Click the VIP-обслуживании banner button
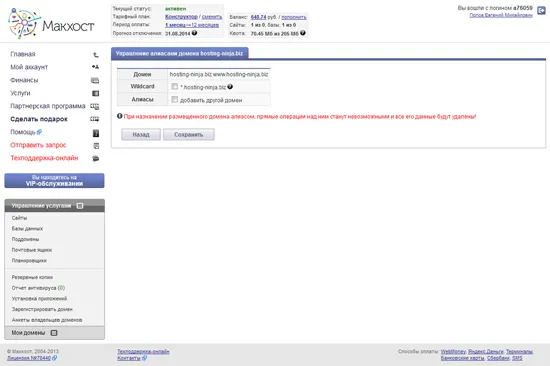The width and height of the screenshot is (550, 366). point(54,180)
